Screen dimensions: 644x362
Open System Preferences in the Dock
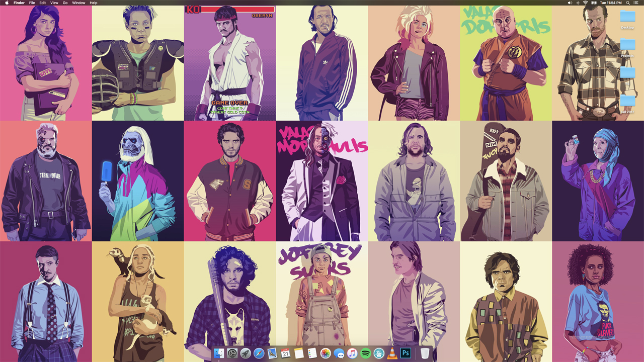point(232,353)
